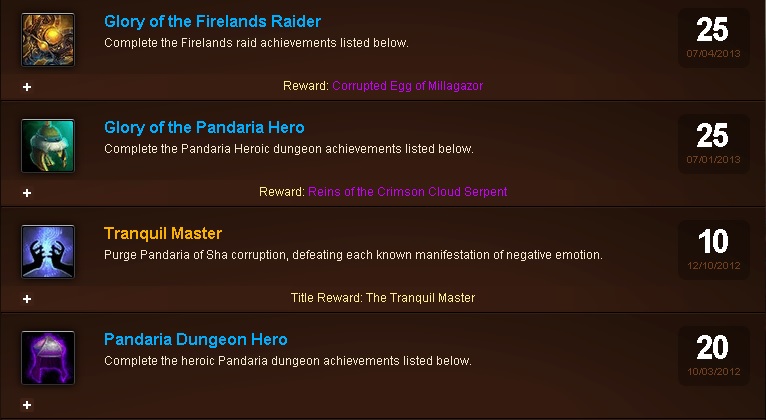
Task: Open the Pandaria Dungeon Hero title link
Action: pos(196,339)
